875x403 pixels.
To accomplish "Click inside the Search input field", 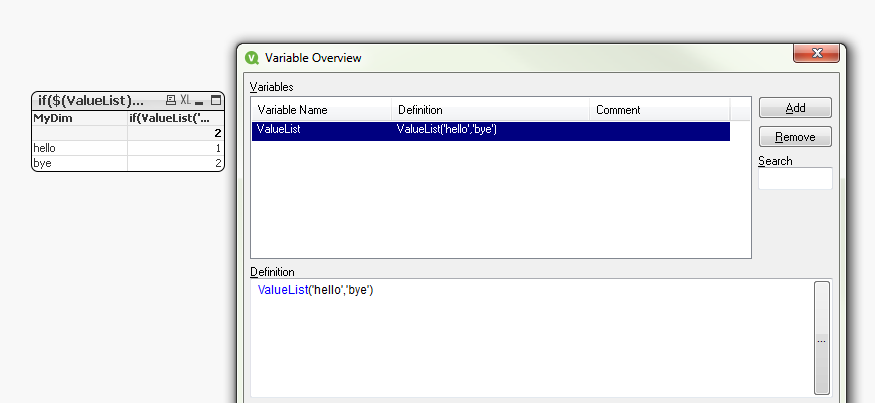I will pyautogui.click(x=795, y=179).
